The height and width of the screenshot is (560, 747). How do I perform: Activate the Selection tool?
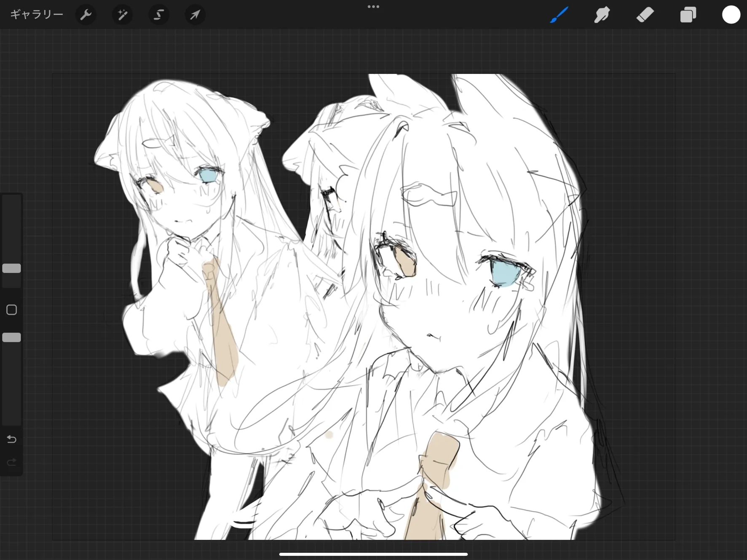click(159, 15)
